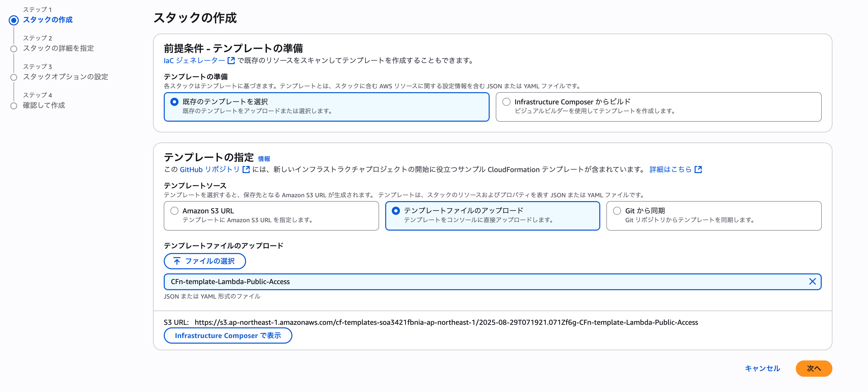The width and height of the screenshot is (868, 392).
Task: Click the step 3 circle indicator
Action: click(13, 77)
